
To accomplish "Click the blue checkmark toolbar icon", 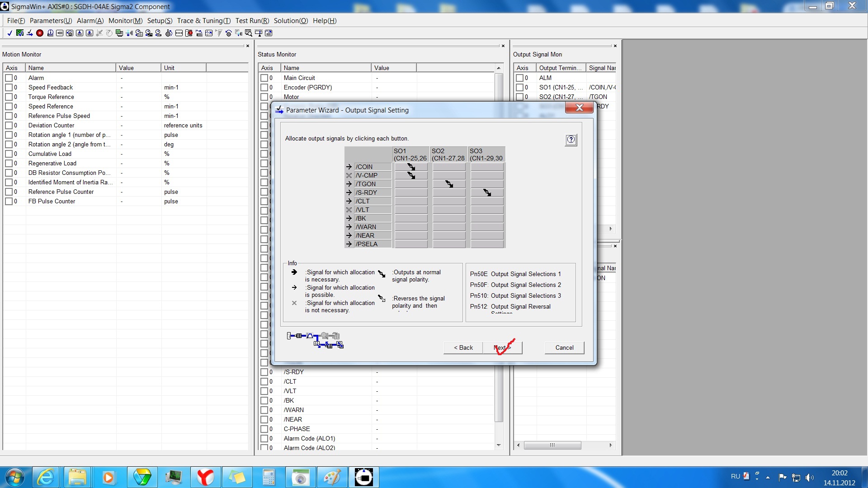I will (x=9, y=33).
